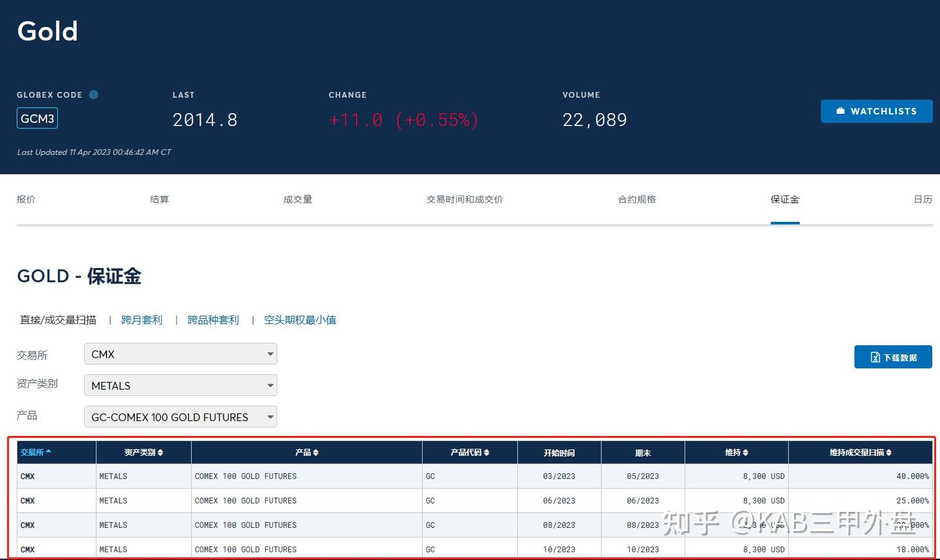
Task: Select 直接/成交量扫描 margin view
Action: point(58,320)
